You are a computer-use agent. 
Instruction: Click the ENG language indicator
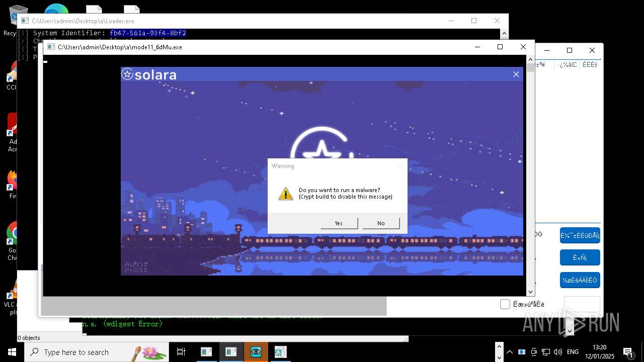(573, 352)
